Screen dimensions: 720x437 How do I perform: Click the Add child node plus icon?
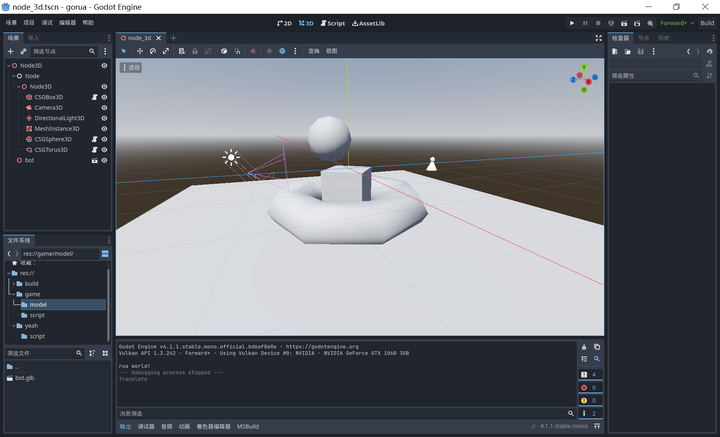point(10,51)
